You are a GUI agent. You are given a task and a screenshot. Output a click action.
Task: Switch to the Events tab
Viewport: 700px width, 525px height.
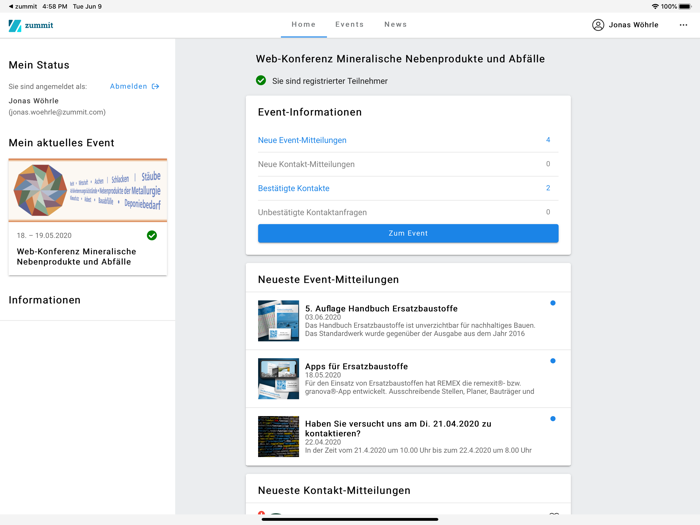click(349, 25)
